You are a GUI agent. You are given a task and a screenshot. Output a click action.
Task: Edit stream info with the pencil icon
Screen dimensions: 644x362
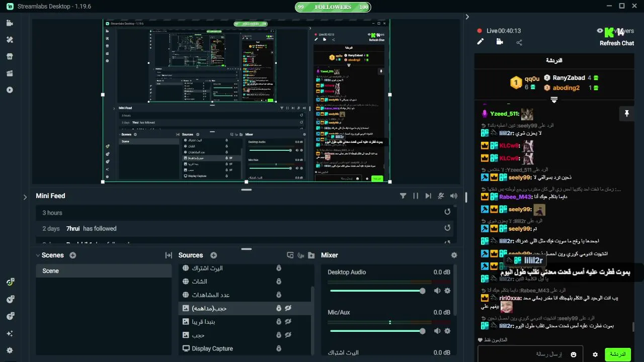pos(480,42)
